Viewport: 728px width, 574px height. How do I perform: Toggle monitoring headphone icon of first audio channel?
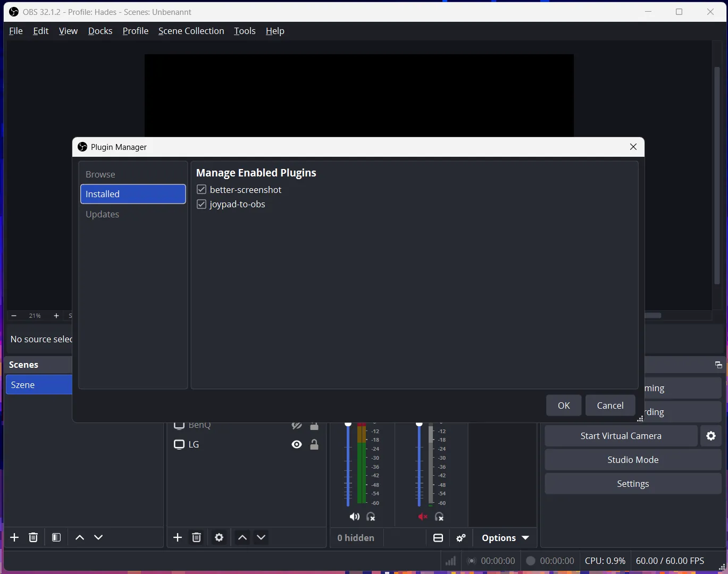(371, 517)
